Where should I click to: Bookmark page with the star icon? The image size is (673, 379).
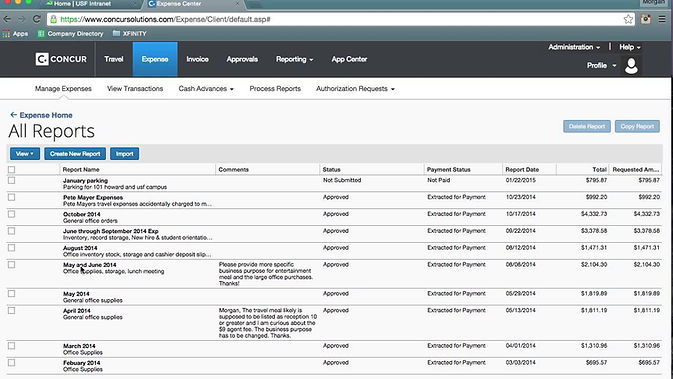point(628,19)
